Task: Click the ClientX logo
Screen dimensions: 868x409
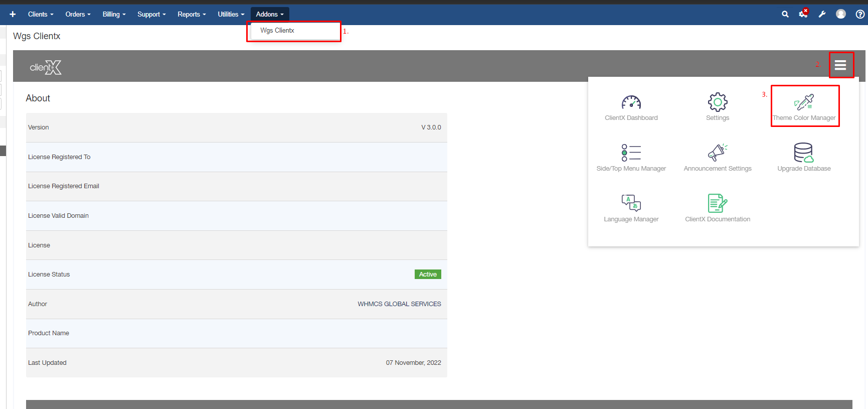Action: (46, 67)
